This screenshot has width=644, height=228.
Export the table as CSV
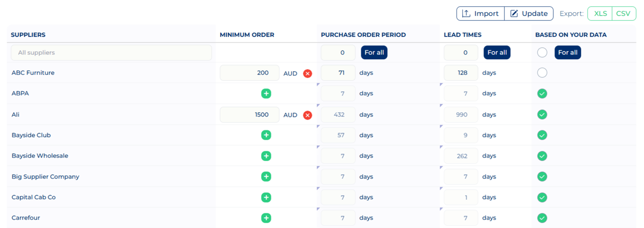pos(623,13)
